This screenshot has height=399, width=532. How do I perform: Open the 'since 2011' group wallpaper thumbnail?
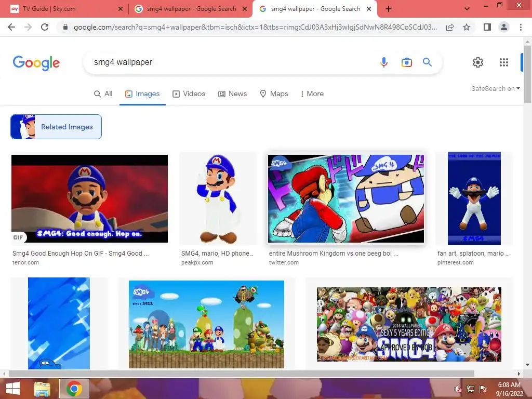point(206,324)
